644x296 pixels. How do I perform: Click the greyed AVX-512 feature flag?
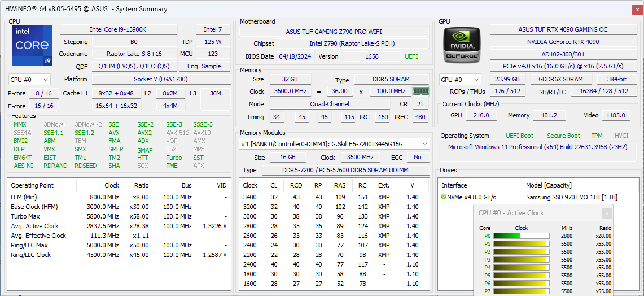[177, 133]
